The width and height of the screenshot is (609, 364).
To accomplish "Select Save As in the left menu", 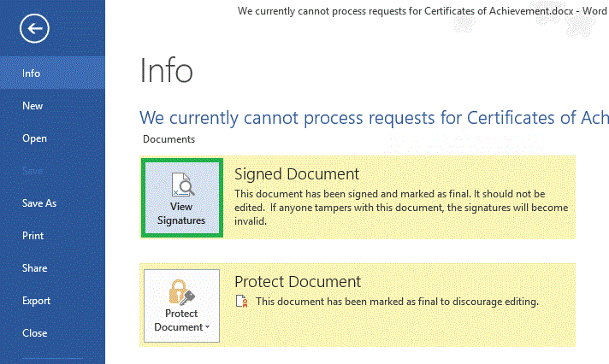I will coord(39,203).
